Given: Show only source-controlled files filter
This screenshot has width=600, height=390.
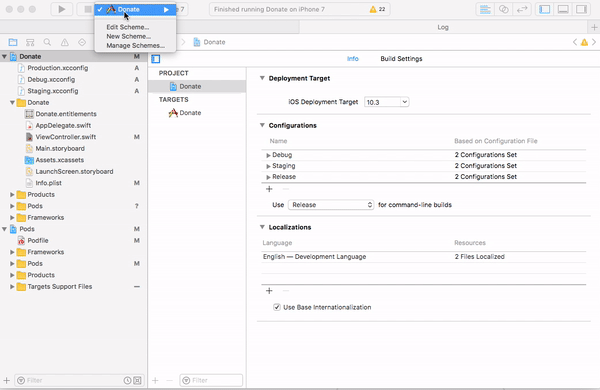Looking at the screenshot, I should (x=137, y=380).
